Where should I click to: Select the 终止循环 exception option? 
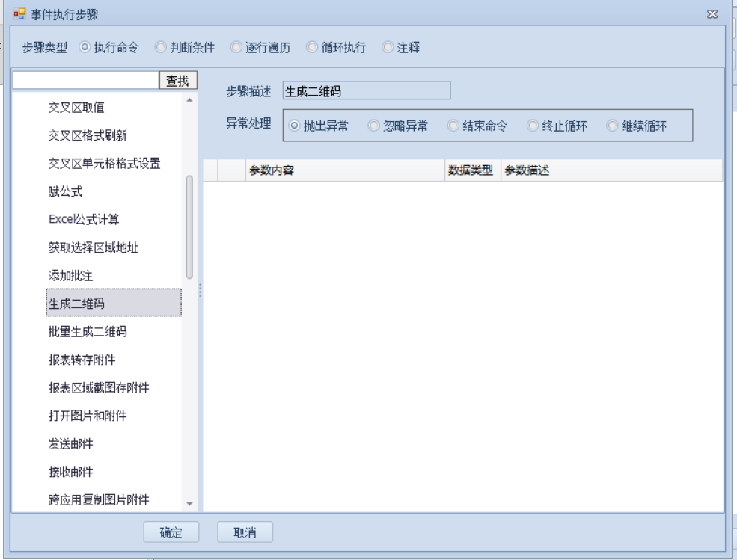click(x=533, y=126)
